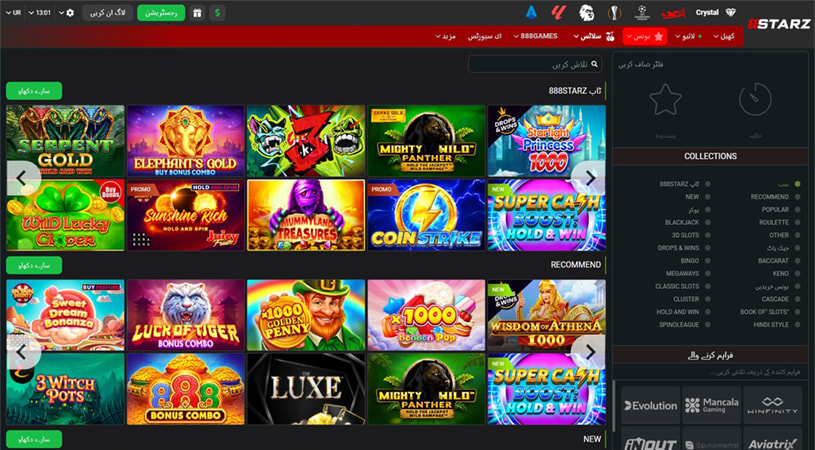Expand the لائیو (live) menu dropdown
The height and width of the screenshot is (450, 815).
point(688,36)
